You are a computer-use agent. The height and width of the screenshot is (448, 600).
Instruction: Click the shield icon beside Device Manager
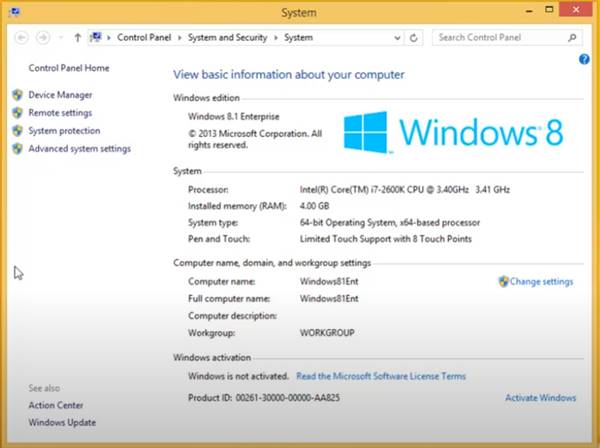[x=17, y=95]
